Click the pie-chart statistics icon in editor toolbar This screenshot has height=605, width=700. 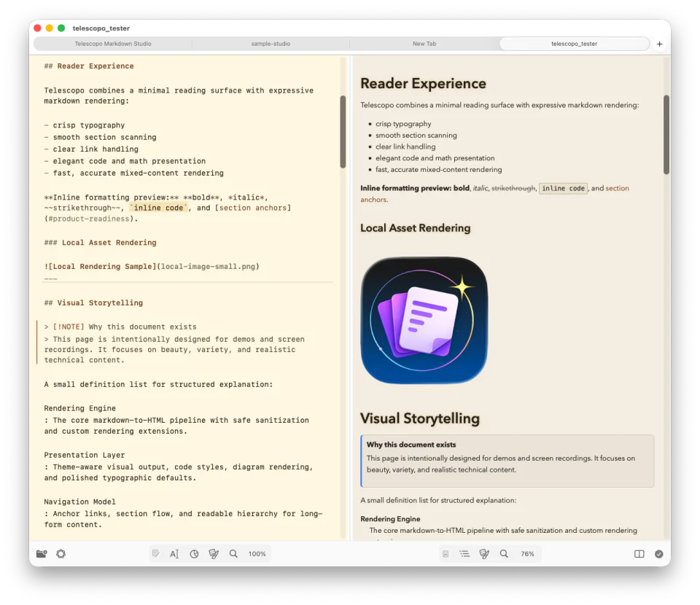point(194,554)
